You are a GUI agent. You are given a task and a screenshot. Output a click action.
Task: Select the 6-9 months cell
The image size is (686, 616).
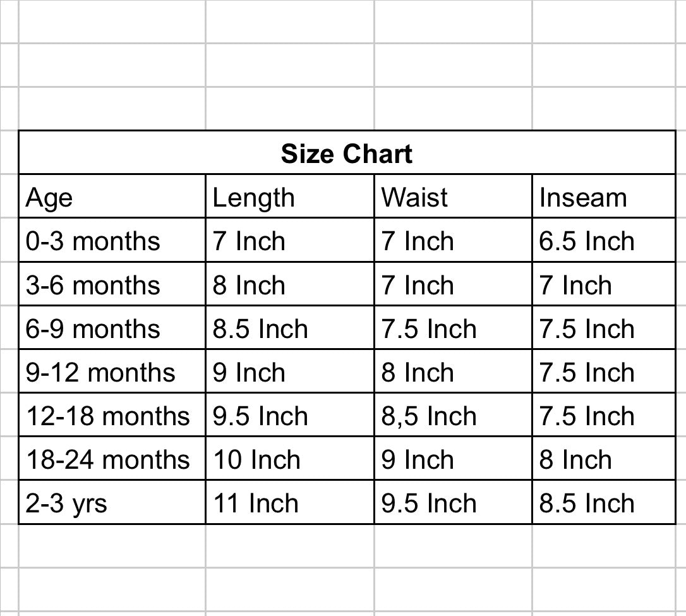point(112,327)
